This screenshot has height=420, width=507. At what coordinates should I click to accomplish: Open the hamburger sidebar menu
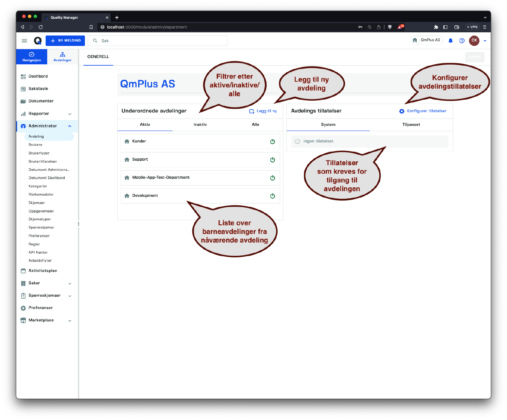pyautogui.click(x=24, y=41)
